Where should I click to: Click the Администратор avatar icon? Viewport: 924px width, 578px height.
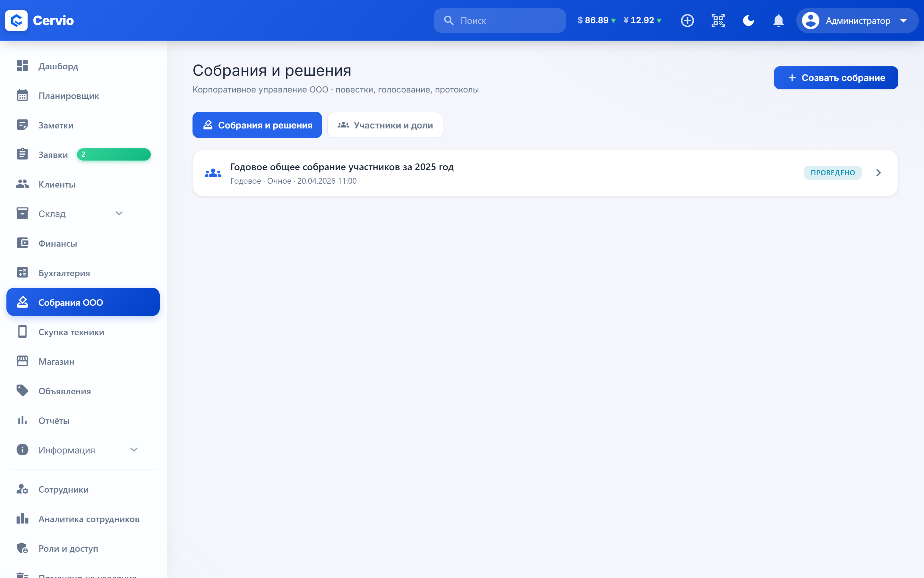(810, 20)
